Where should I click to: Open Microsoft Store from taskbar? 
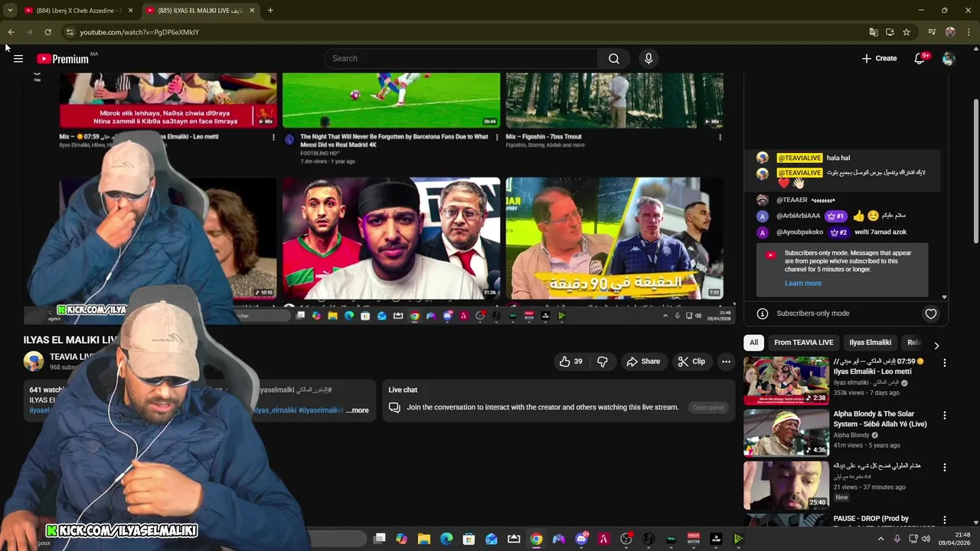coord(469,539)
